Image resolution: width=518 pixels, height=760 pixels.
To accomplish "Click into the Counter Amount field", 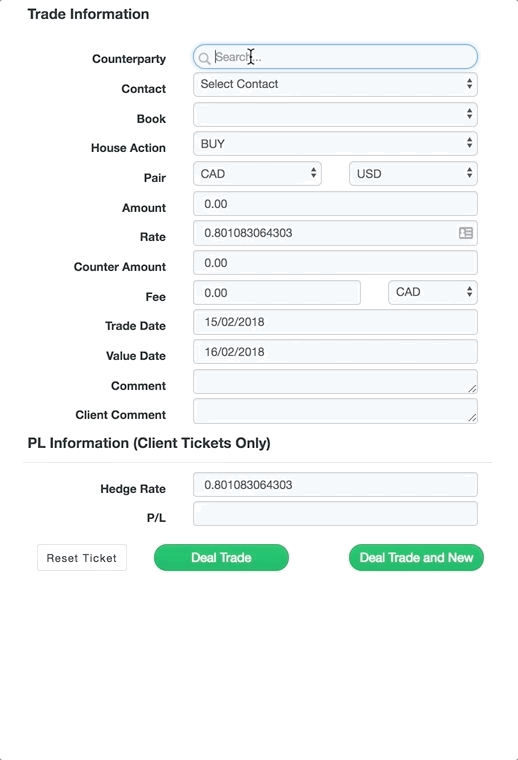I will pyautogui.click(x=335, y=263).
